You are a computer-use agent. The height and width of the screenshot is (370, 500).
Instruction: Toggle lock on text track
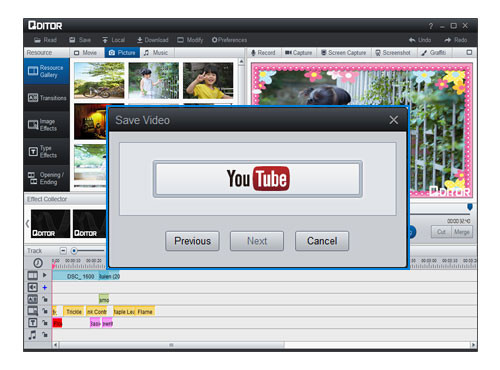[x=45, y=323]
